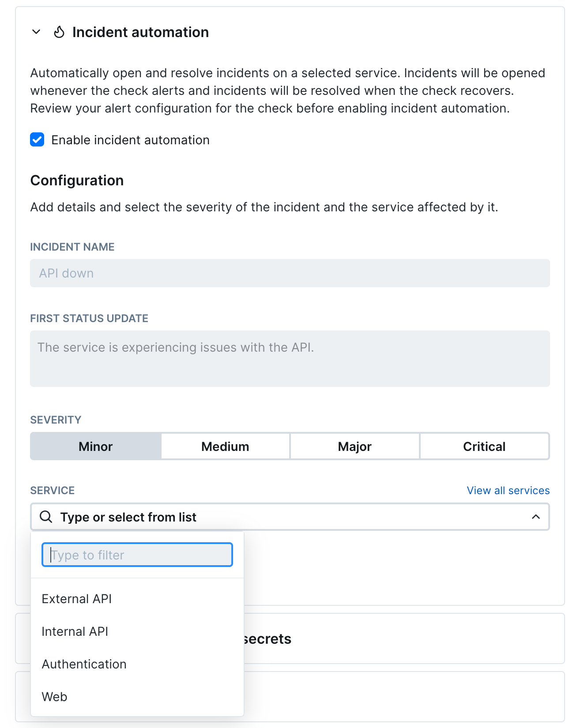Choose Internal API from the service list
The height and width of the screenshot is (728, 573).
(75, 631)
